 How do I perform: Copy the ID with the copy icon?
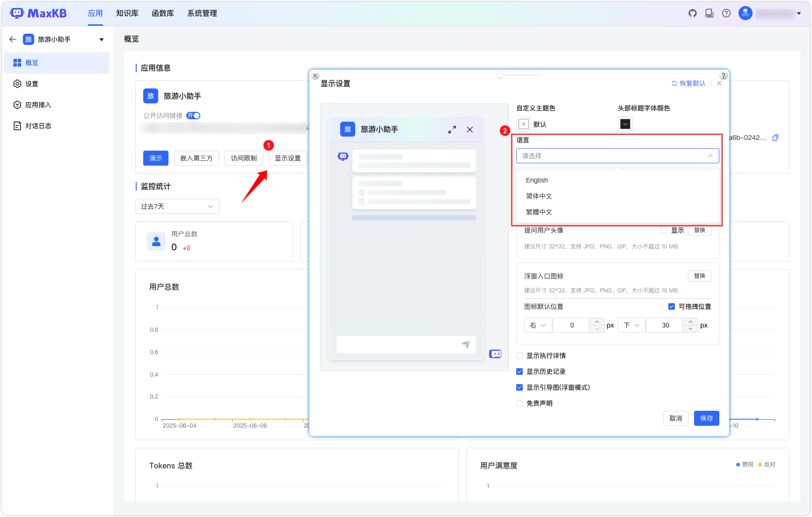tap(775, 138)
